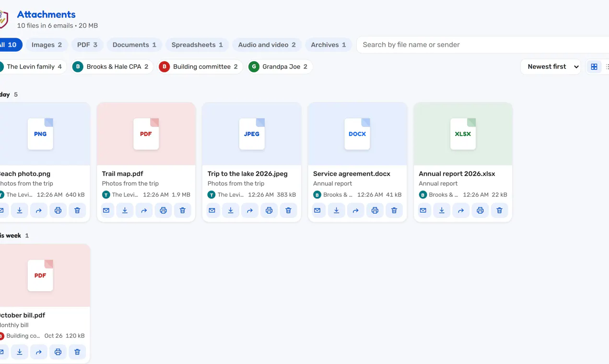609x364 pixels.
Task: Forward Trip to the lake 2026.jpeg
Action: point(250,210)
